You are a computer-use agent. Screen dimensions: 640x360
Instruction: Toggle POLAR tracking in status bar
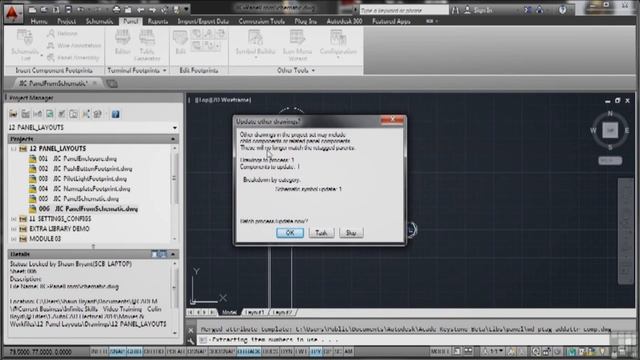pyautogui.click(x=176, y=351)
